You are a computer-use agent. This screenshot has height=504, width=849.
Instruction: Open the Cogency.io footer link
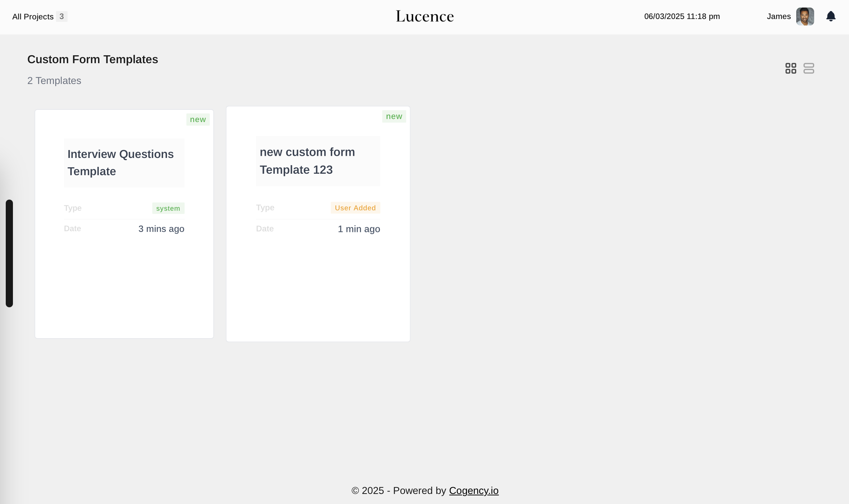[473, 490]
